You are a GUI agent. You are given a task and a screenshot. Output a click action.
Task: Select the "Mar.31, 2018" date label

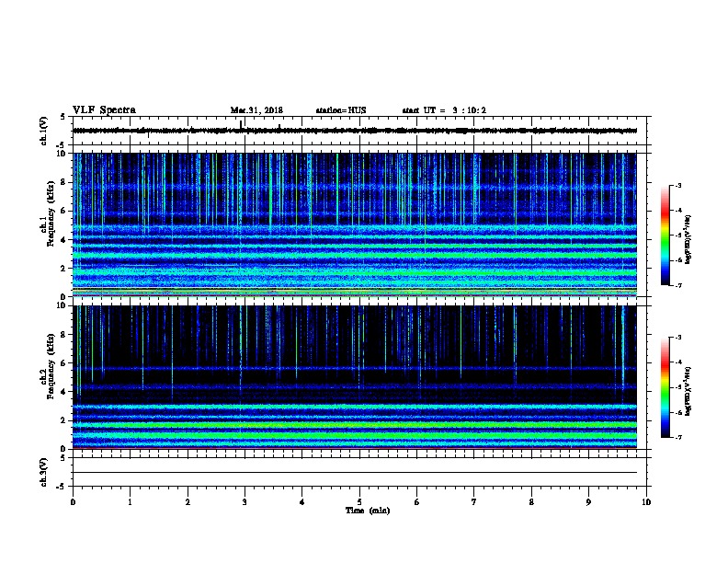pos(256,110)
